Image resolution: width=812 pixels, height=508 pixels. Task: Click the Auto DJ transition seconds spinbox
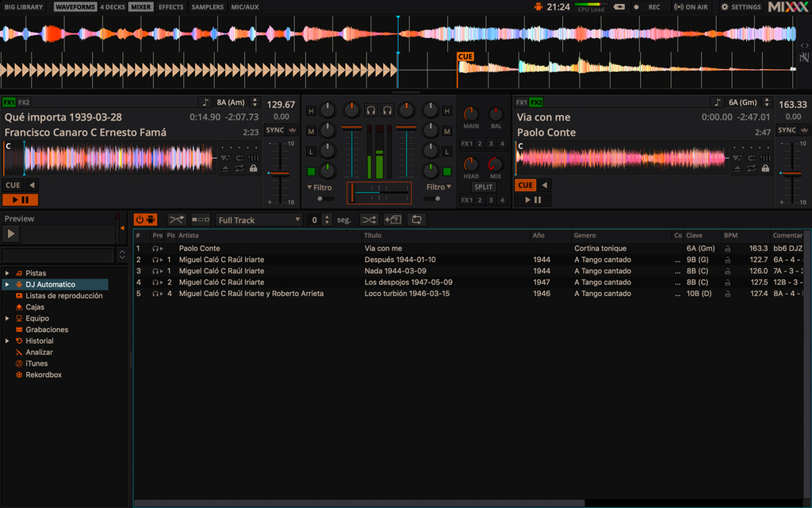[319, 220]
